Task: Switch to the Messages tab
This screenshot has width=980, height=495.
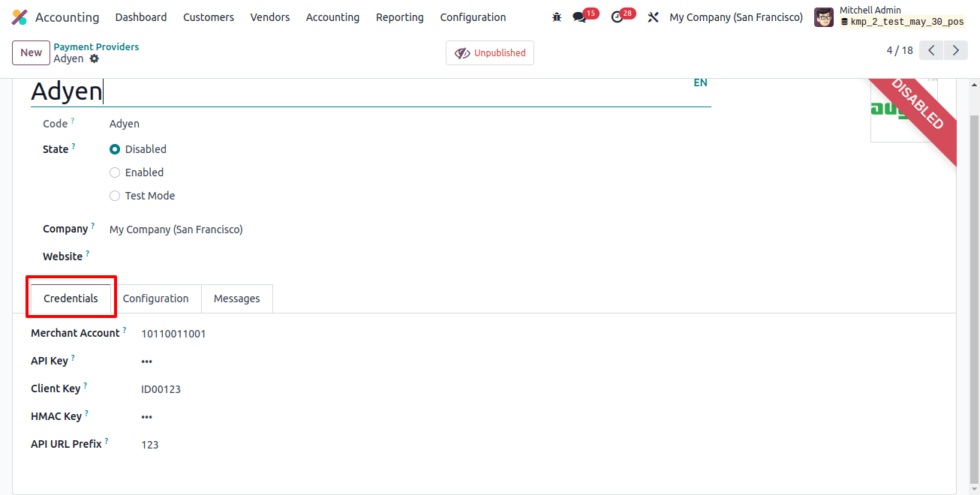Action: [237, 298]
